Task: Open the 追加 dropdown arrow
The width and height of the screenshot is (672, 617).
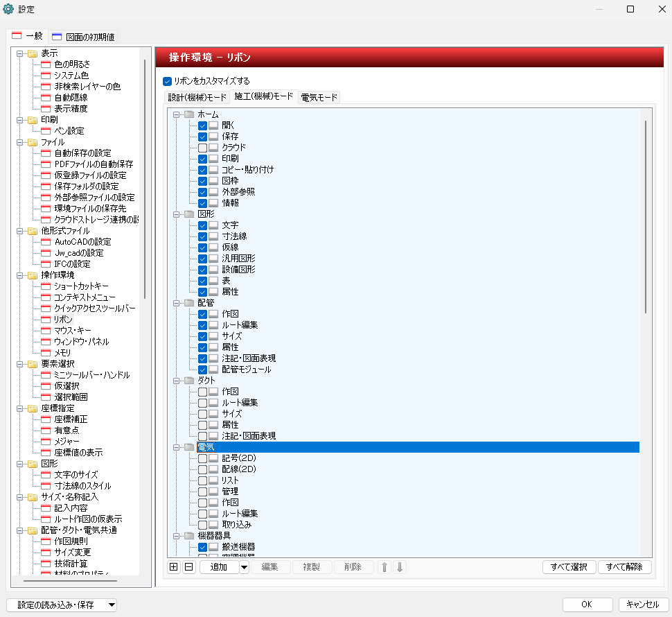Action: (244, 567)
